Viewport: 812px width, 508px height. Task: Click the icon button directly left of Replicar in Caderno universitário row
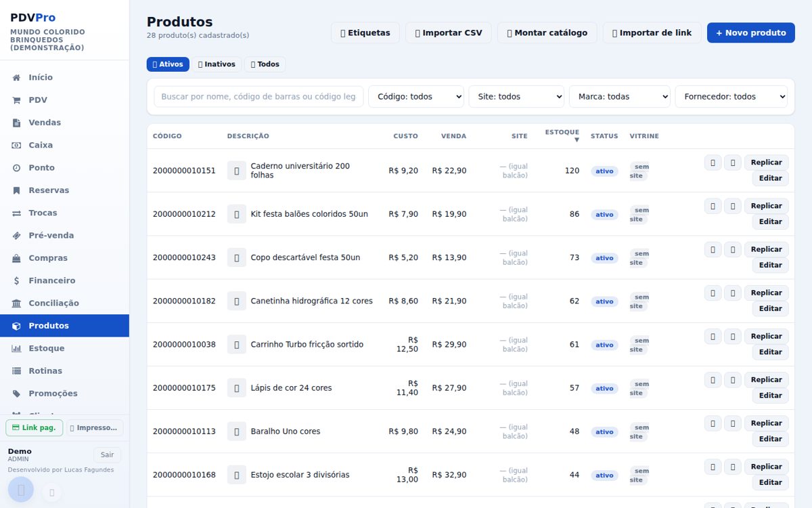pos(733,163)
